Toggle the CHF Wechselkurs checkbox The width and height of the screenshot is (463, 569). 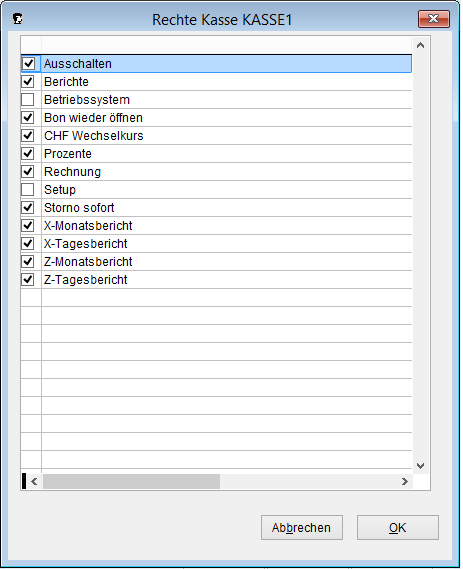[x=28, y=135]
